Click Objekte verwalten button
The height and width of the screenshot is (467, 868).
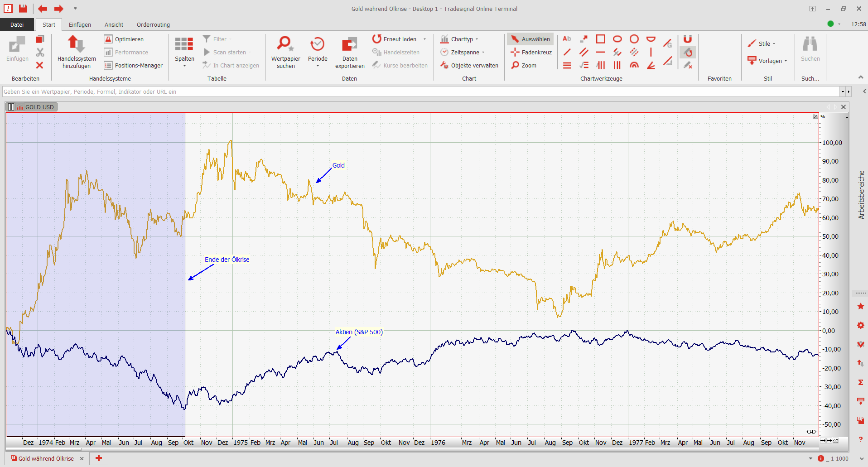click(x=469, y=65)
